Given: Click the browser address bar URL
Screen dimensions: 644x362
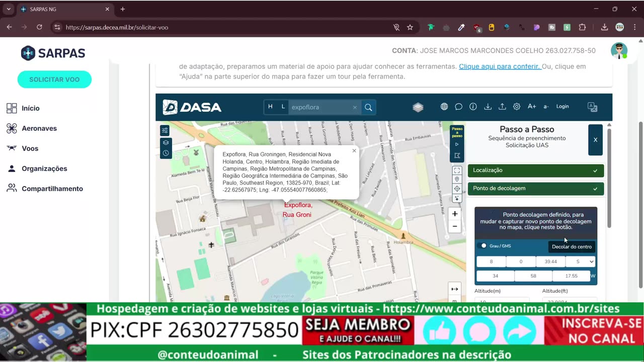Looking at the screenshot, I should click(117, 27).
